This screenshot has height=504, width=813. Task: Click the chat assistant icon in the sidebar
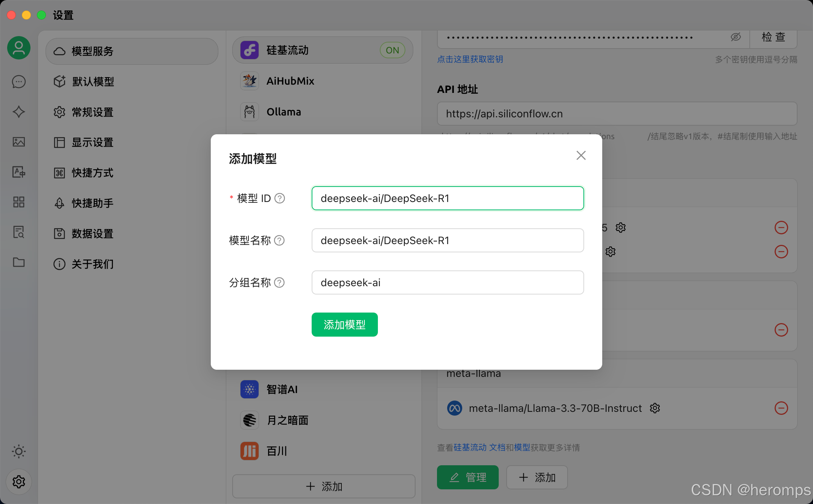click(x=19, y=82)
